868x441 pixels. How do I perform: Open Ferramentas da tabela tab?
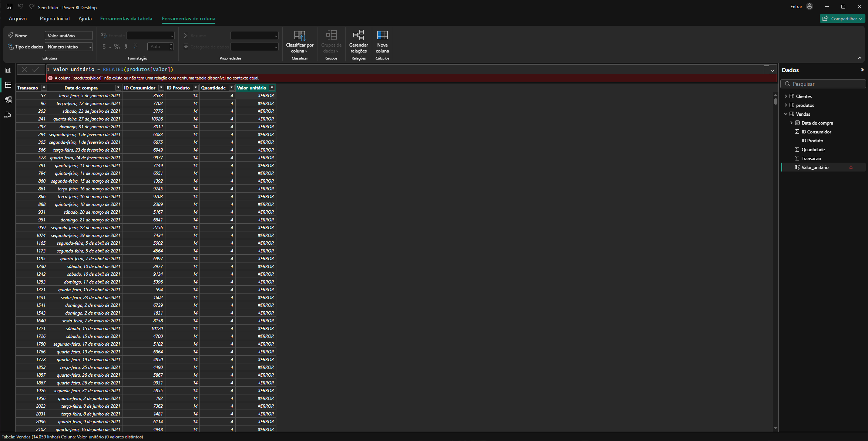[126, 18]
